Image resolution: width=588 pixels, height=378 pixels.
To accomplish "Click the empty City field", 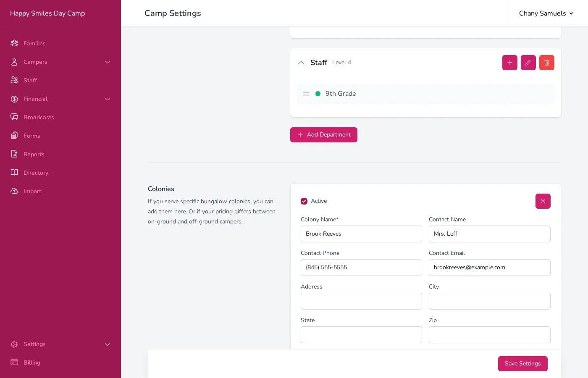I will [490, 301].
